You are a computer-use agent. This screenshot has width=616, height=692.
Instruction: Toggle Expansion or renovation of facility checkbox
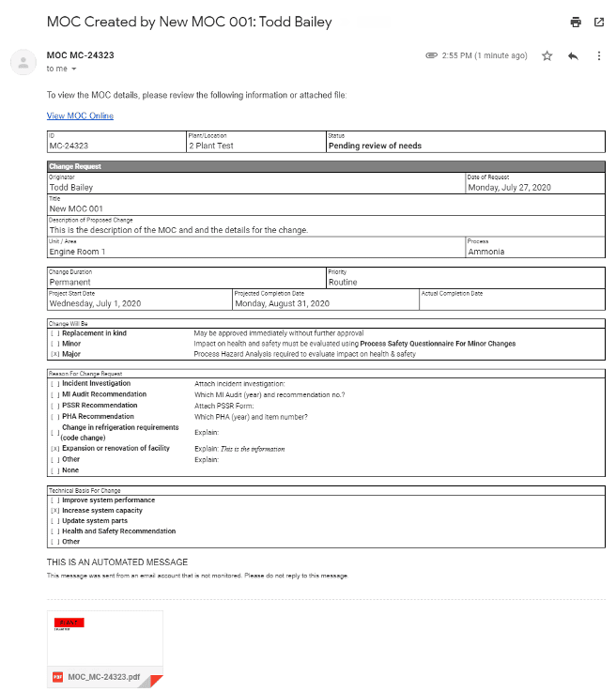54,449
